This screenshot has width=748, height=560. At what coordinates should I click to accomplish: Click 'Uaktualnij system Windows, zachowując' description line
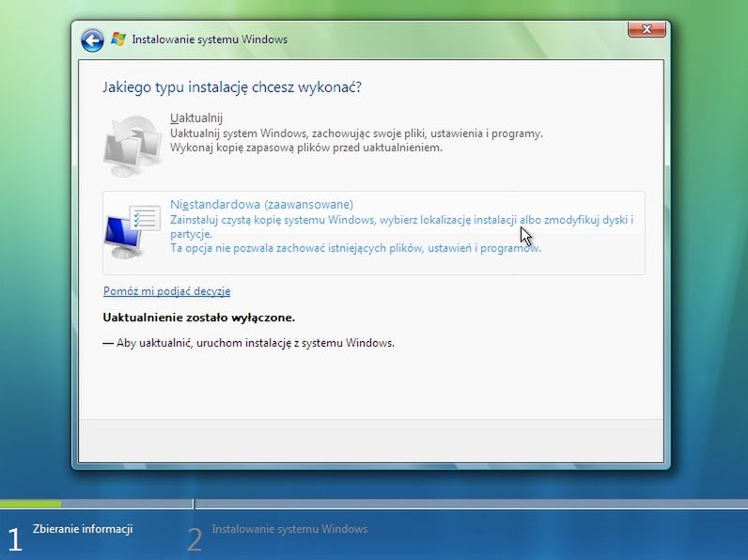[x=356, y=133]
